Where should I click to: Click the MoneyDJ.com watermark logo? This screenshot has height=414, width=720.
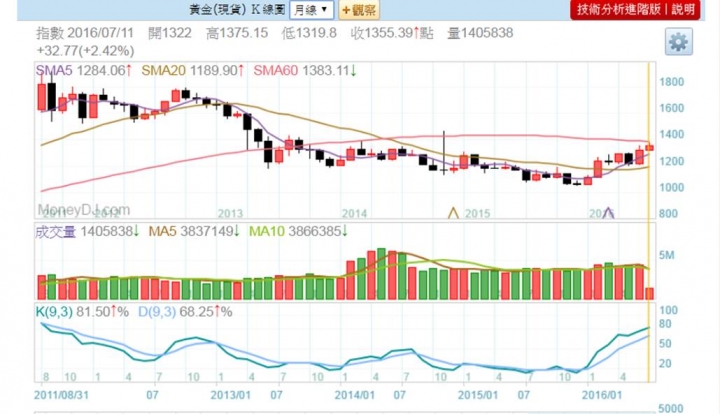pos(84,211)
